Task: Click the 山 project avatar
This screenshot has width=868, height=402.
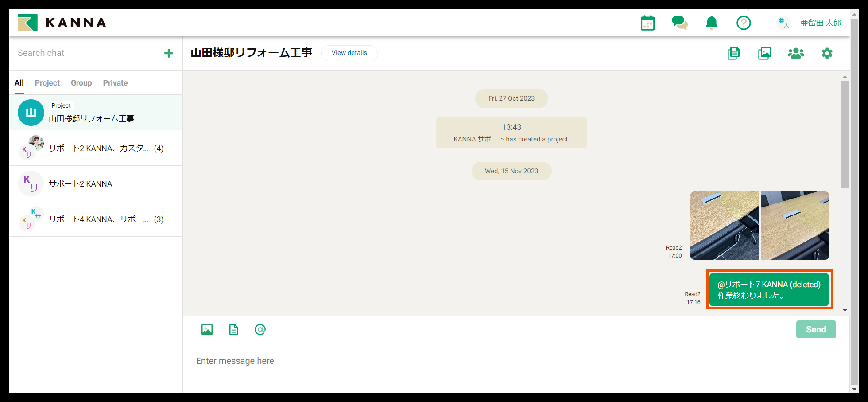Action: (31, 113)
